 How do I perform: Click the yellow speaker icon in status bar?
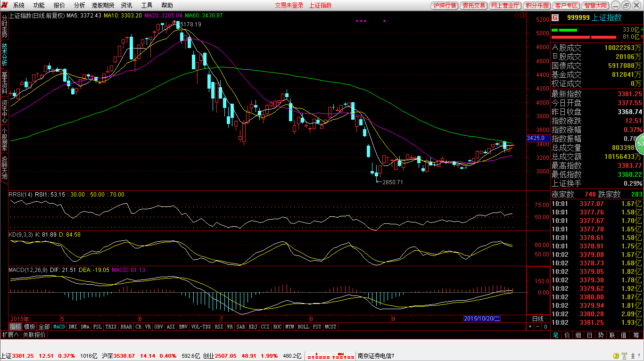click(x=616, y=356)
